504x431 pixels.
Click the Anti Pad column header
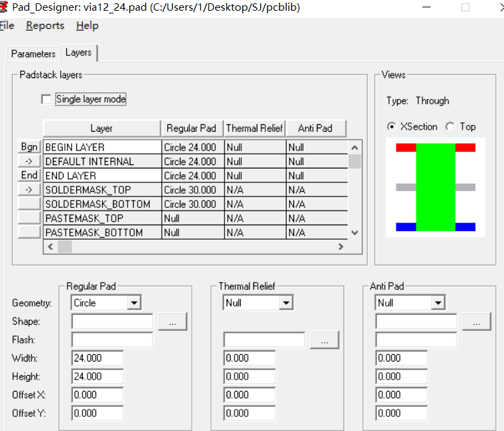point(316,128)
